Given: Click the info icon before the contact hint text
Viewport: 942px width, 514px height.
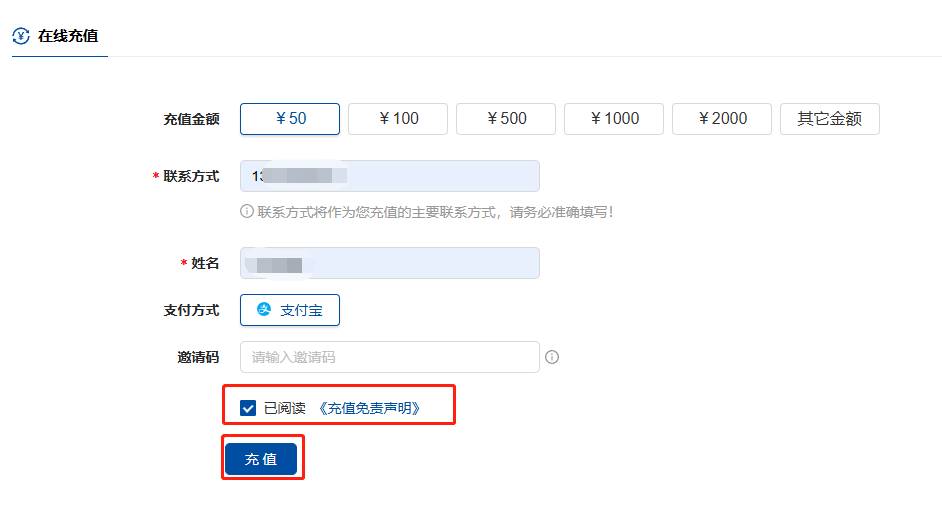Looking at the screenshot, I should 246,211.
